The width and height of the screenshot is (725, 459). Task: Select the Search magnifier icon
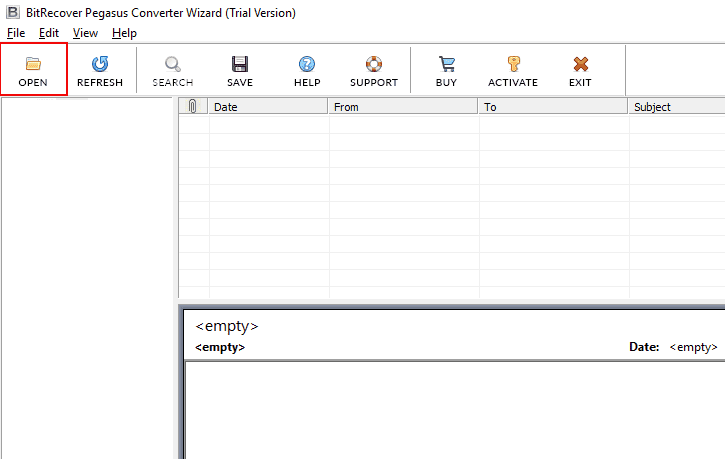click(x=172, y=64)
